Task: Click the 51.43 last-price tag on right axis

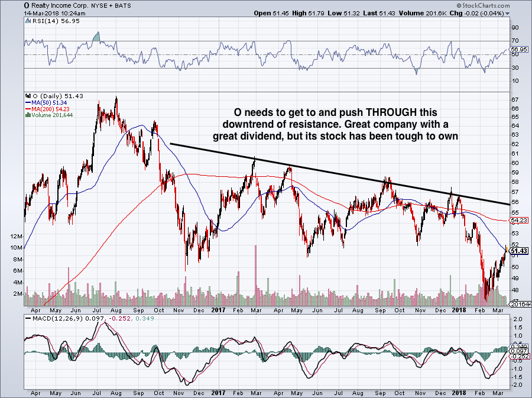Action: (x=519, y=251)
